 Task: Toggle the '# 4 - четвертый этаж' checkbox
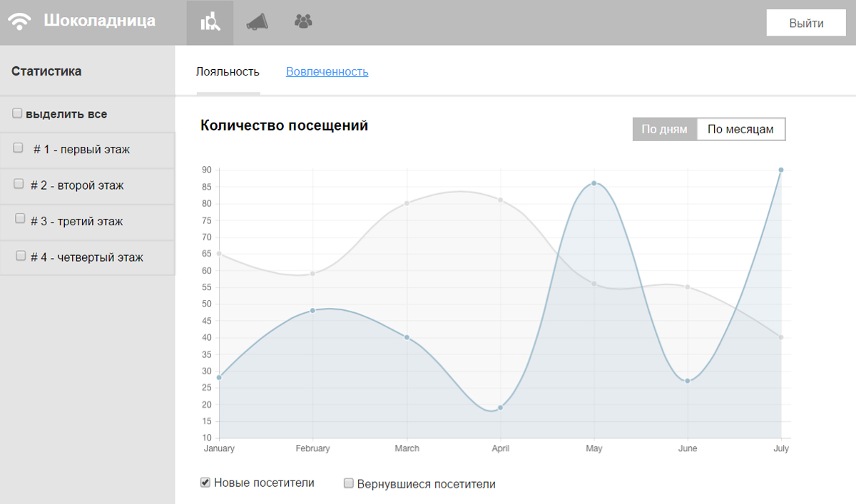[x=21, y=255]
